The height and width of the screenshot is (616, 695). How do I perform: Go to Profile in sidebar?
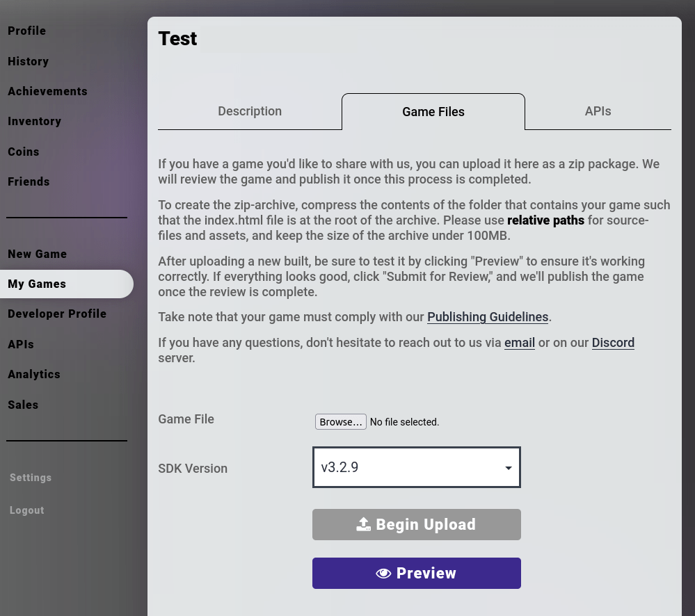[x=27, y=31]
